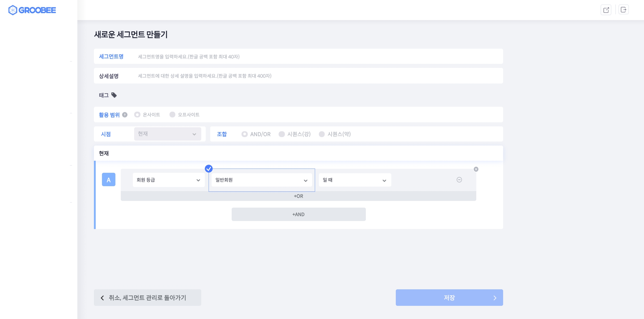Select the 시퀀스(강) radio option
This screenshot has height=319, width=644.
281,134
